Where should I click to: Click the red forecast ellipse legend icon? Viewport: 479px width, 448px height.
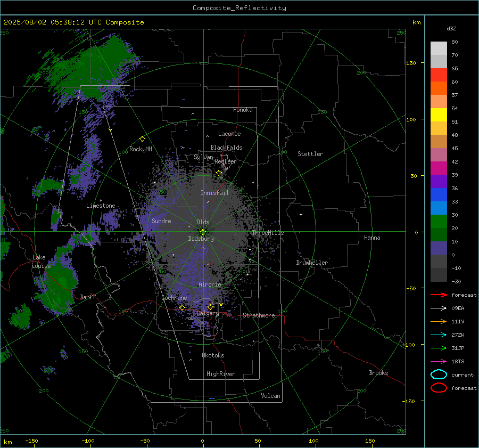pyautogui.click(x=439, y=388)
